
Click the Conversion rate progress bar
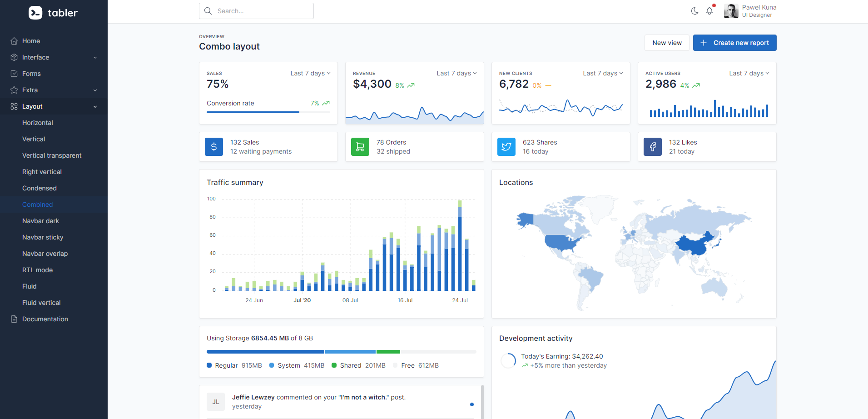[268, 112]
